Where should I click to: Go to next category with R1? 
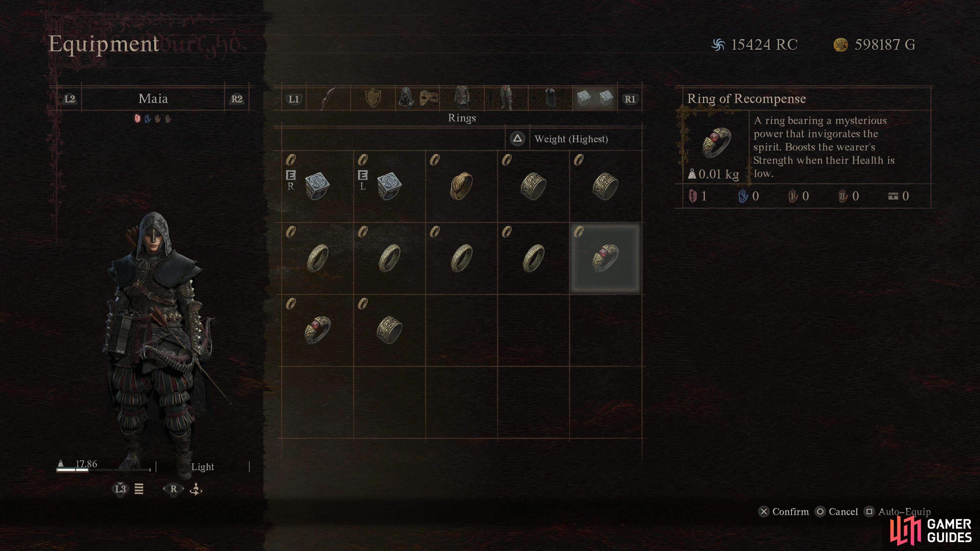click(630, 99)
